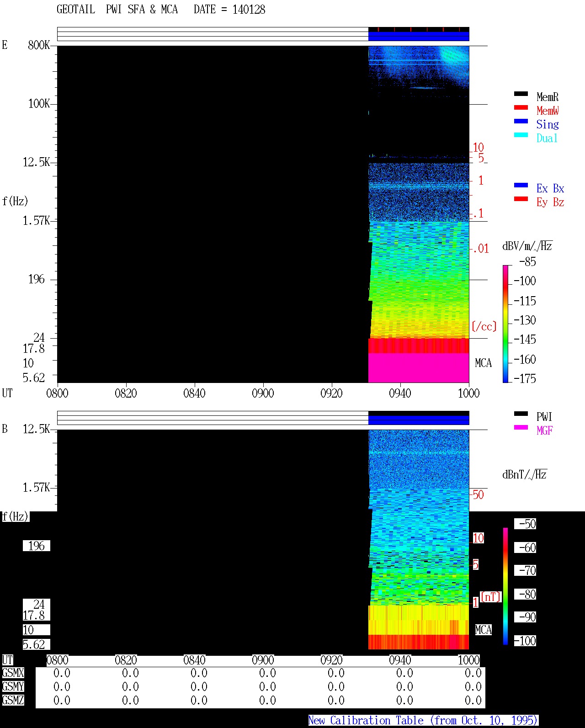
Task: Click the 5.62 label on E panel
Action: coord(34,377)
